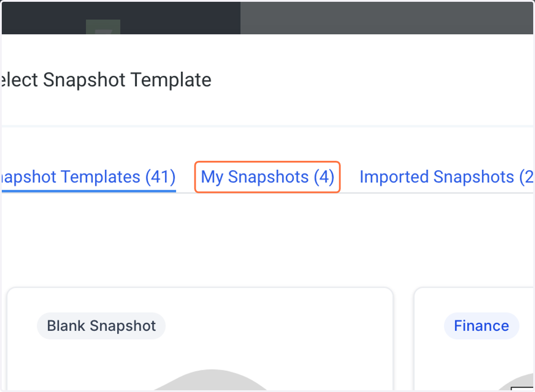
Task: Click the blank area right of the dialog title
Action: click(370, 80)
